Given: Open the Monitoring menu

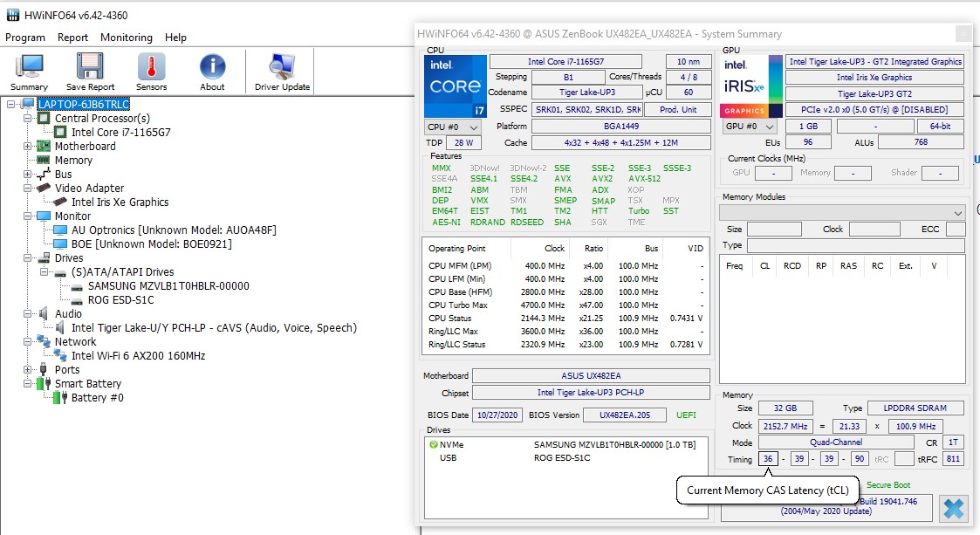Looking at the screenshot, I should [127, 38].
